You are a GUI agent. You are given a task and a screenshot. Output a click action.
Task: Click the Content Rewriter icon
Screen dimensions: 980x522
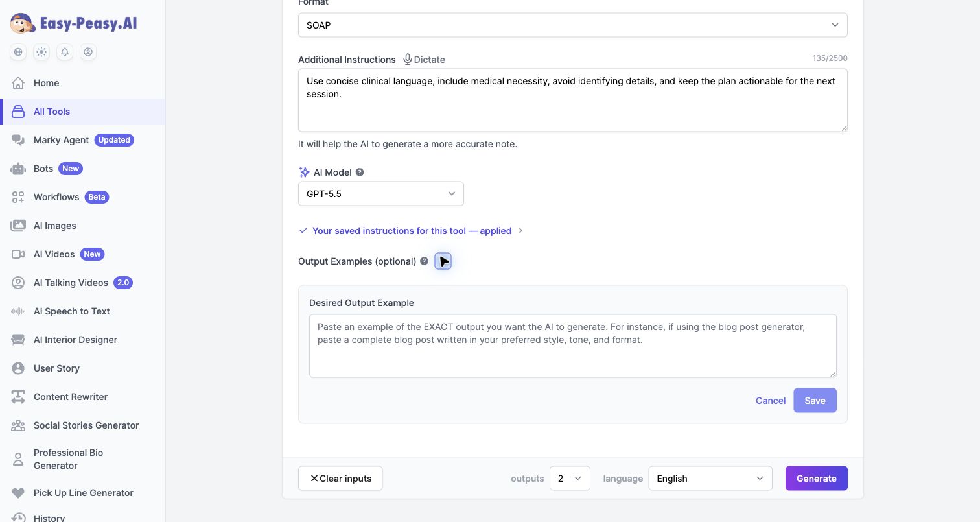[x=18, y=397]
